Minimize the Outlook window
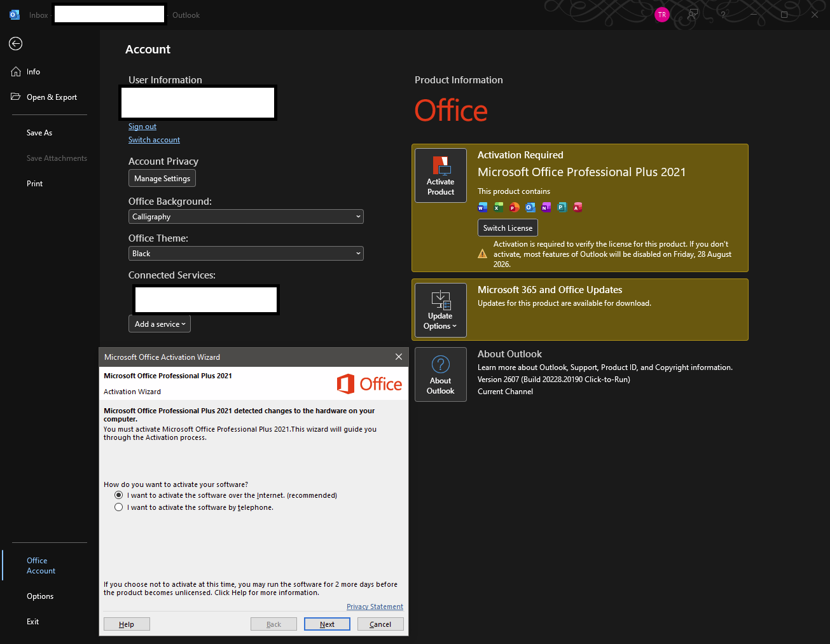Screen dimensions: 830x644 (x=754, y=15)
